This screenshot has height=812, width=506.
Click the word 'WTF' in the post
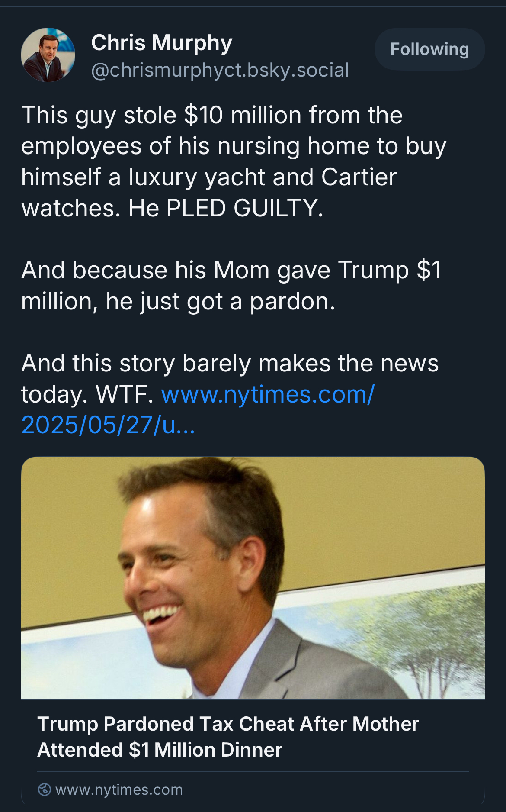pos(122,394)
